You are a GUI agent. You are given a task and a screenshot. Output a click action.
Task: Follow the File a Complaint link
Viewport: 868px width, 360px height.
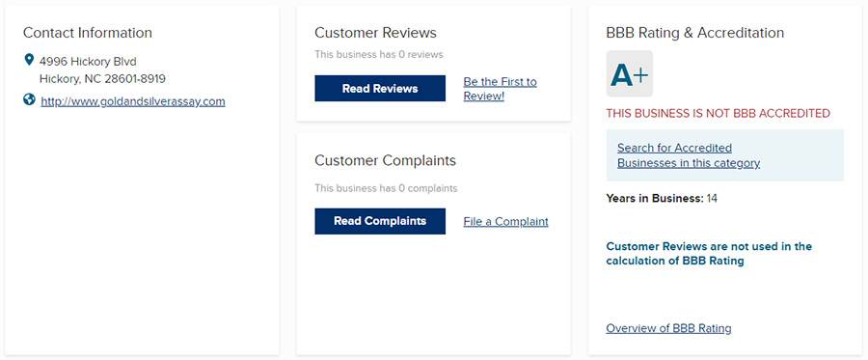coord(505,222)
